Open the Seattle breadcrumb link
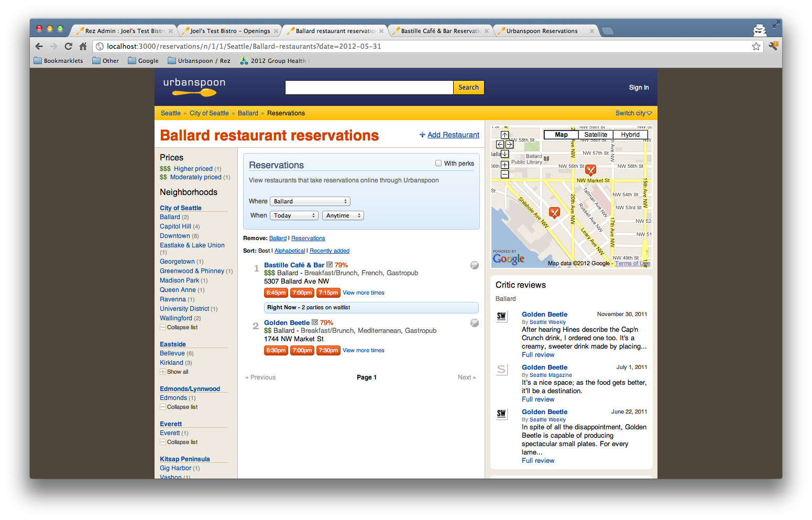812x520 pixels. point(171,113)
